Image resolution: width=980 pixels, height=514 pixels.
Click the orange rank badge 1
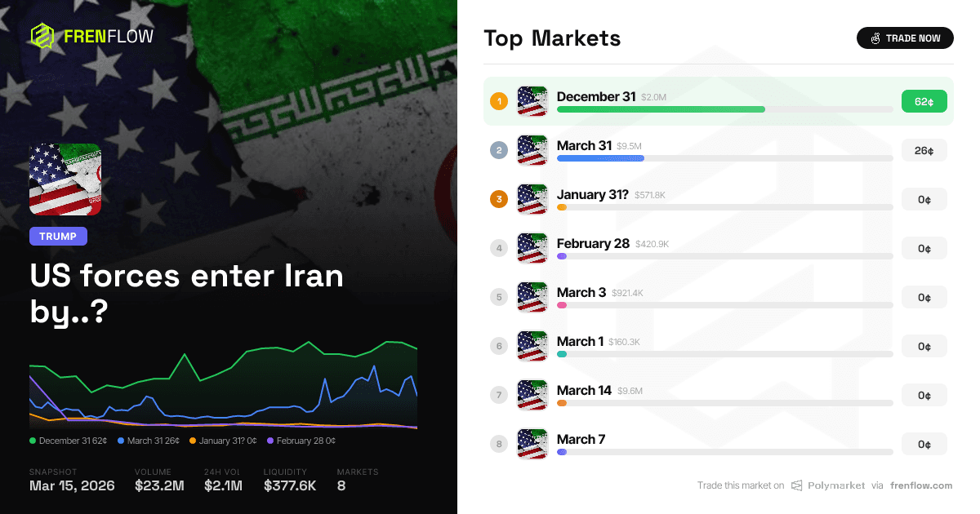[499, 101]
